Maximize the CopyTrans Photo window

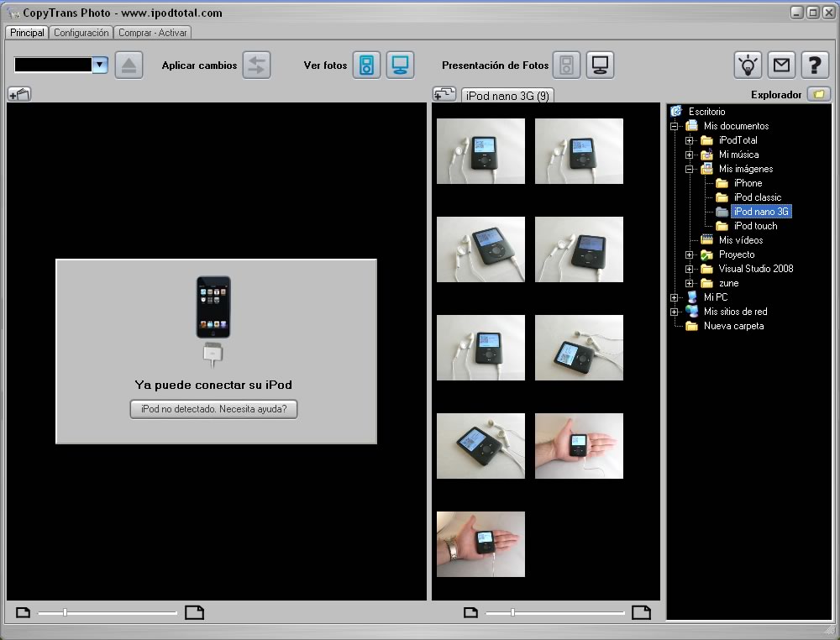(812, 13)
